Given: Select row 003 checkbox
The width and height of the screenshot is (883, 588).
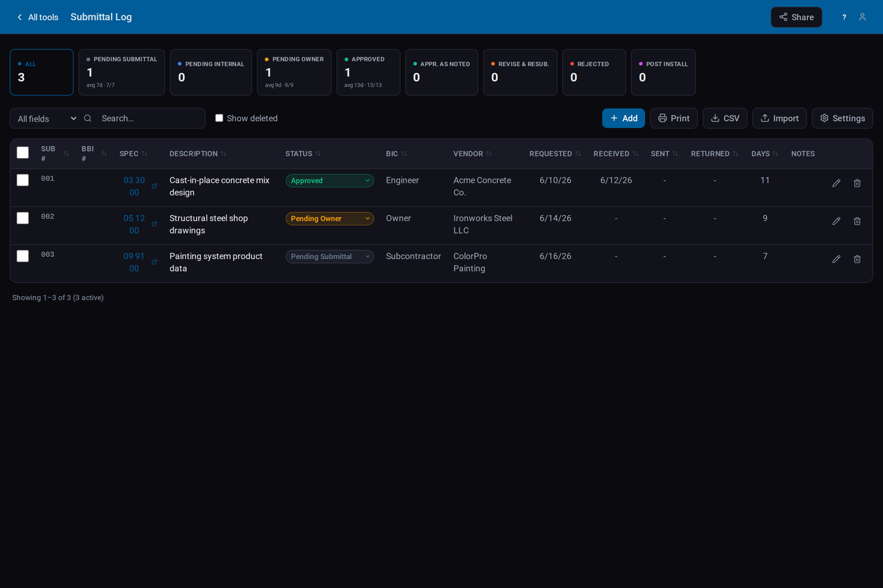Looking at the screenshot, I should (x=23, y=256).
